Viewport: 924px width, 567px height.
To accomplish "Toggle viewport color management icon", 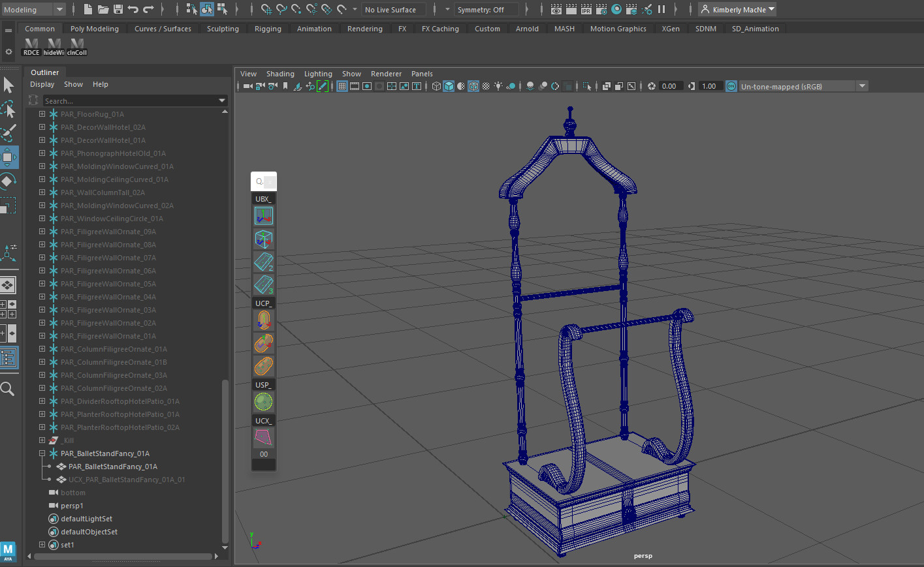I will point(731,86).
